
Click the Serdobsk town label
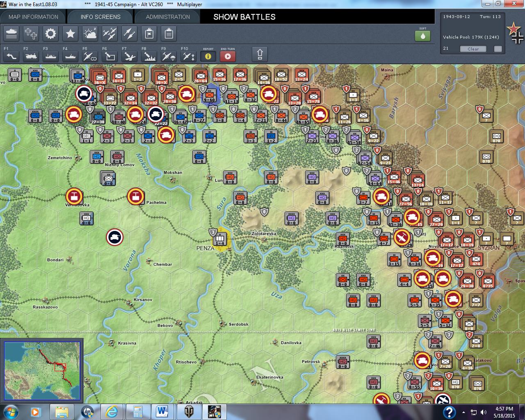pos(239,324)
